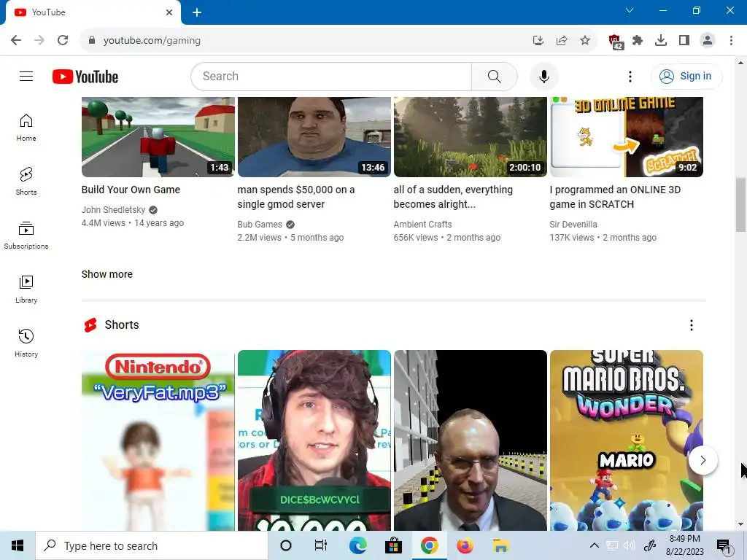Click title 'I programmed an ONLINE 3D game in SCRATCH'
This screenshot has width=747, height=560.
(x=615, y=197)
